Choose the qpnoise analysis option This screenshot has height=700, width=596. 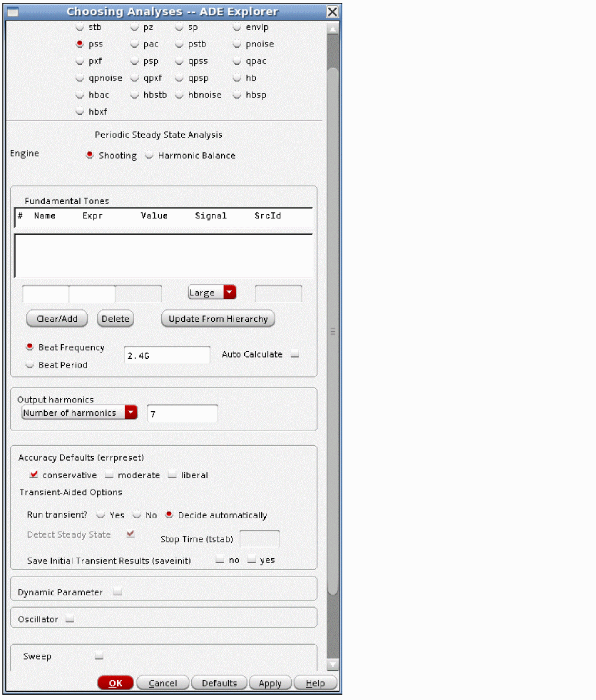[80, 78]
